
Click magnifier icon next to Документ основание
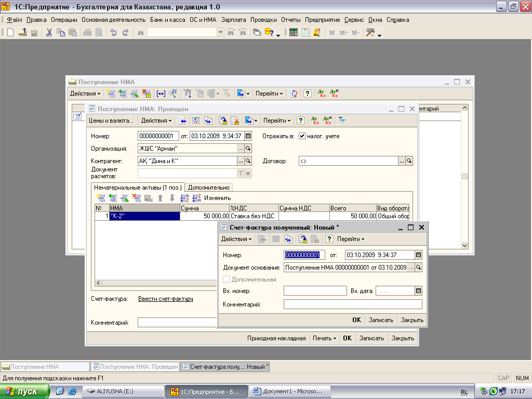point(419,268)
